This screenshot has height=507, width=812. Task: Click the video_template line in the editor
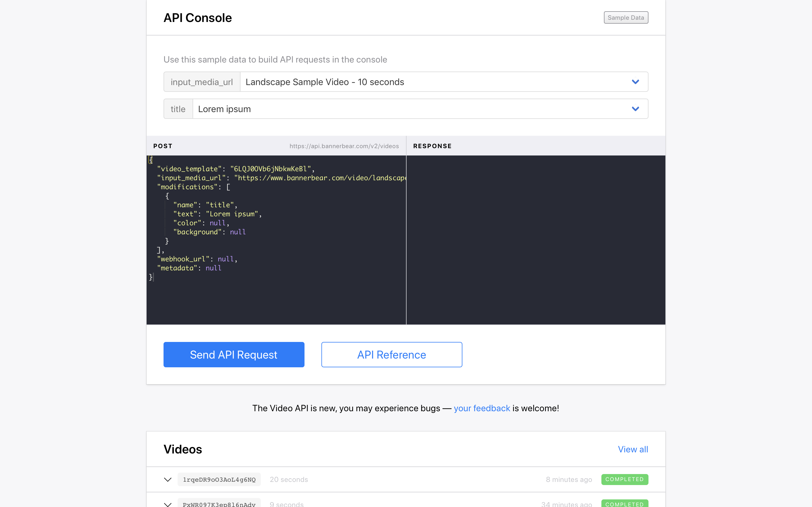click(x=235, y=169)
